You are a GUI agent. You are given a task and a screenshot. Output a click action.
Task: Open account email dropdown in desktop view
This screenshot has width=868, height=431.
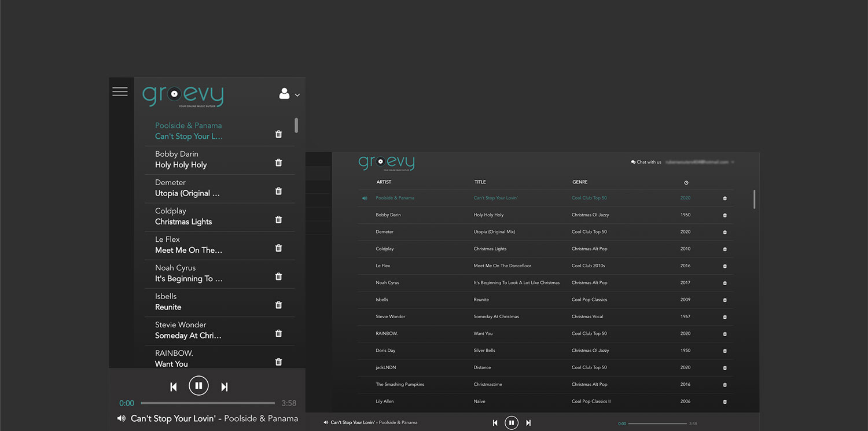click(700, 162)
